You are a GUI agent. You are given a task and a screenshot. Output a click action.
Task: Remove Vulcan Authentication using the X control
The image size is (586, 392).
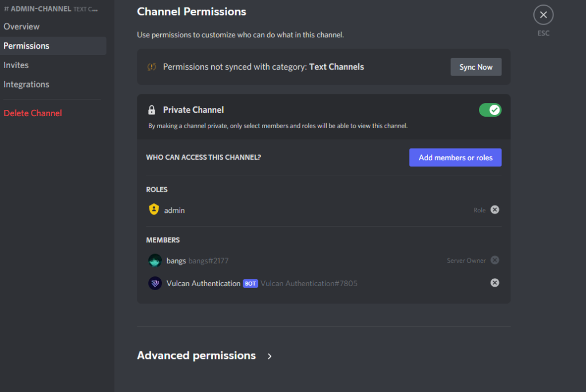[x=494, y=282]
